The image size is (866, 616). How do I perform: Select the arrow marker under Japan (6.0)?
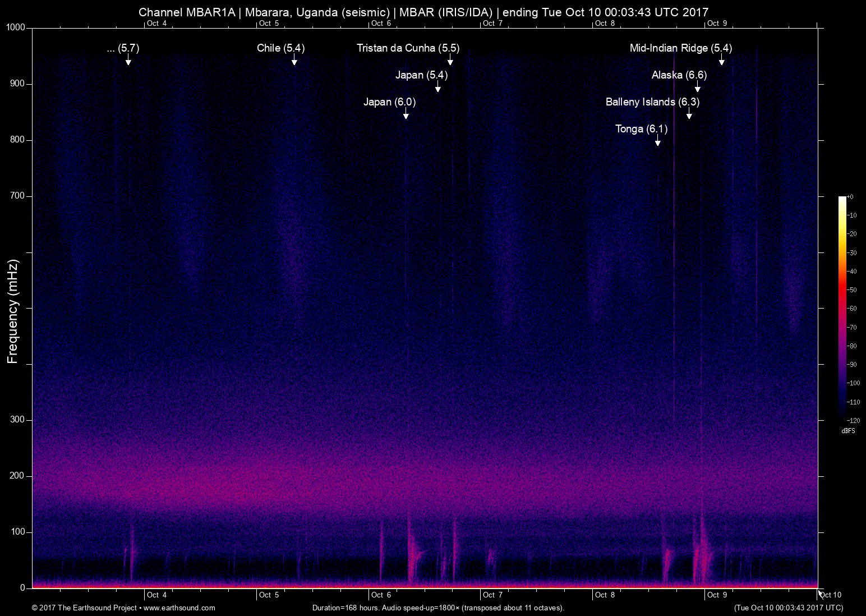pos(406,114)
